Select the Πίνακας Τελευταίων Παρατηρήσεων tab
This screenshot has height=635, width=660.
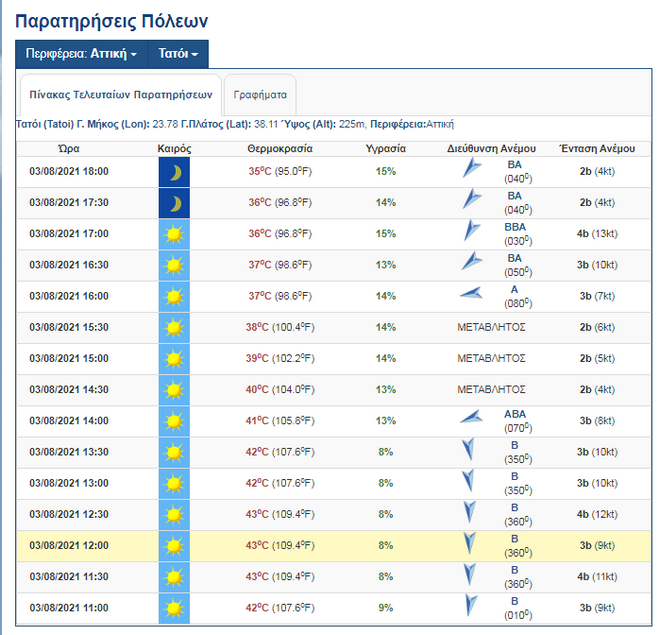(x=121, y=95)
